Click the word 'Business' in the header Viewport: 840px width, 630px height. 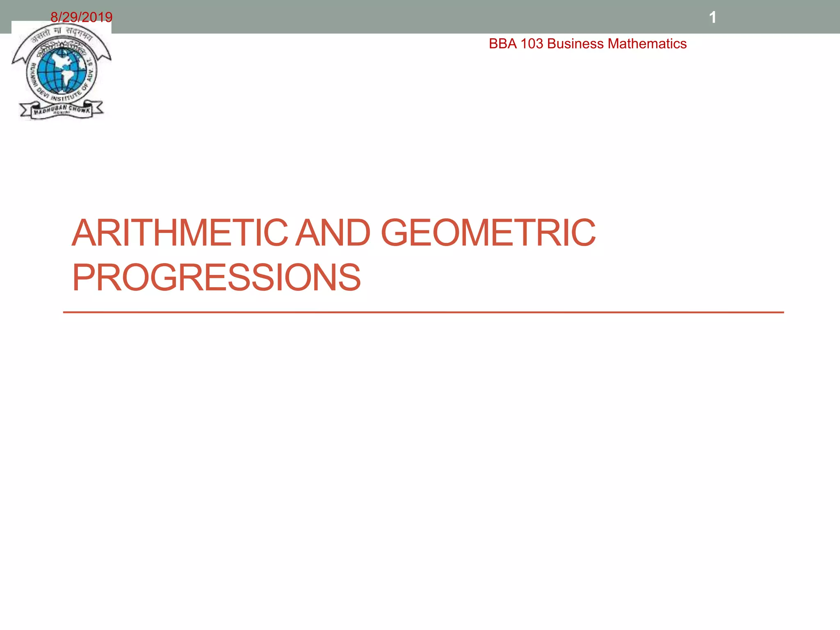575,44
